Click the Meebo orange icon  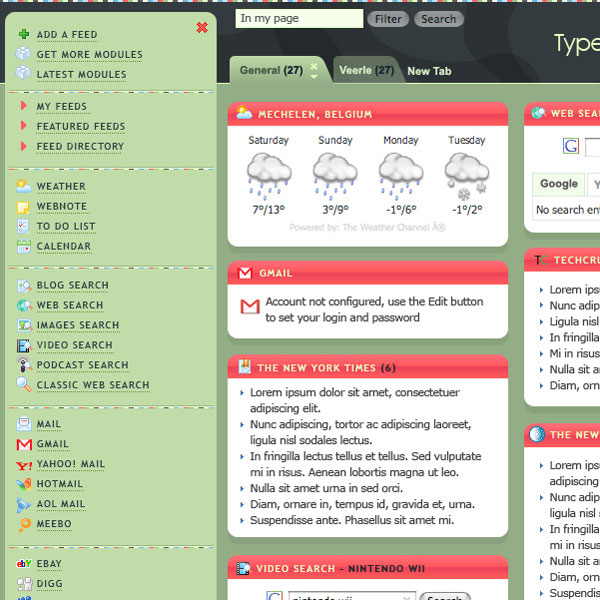[x=24, y=525]
